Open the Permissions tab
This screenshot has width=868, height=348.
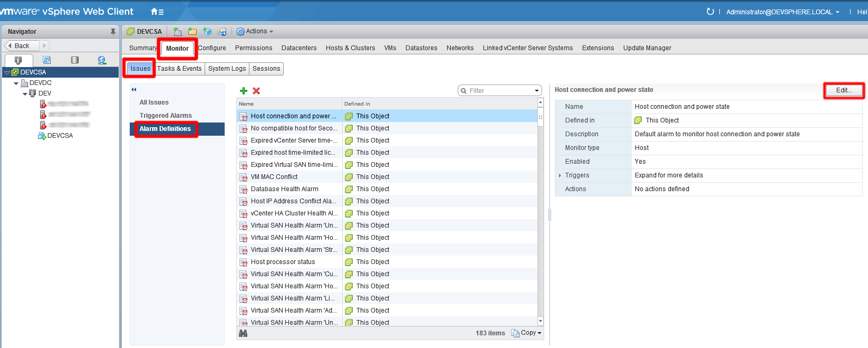click(x=254, y=48)
